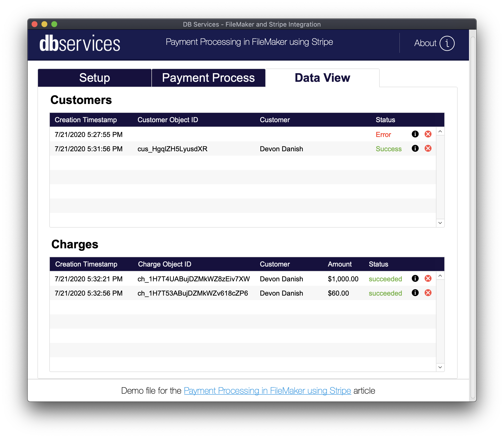Click the red Error status
Image resolution: width=504 pixels, height=438 pixels.
[x=383, y=135]
